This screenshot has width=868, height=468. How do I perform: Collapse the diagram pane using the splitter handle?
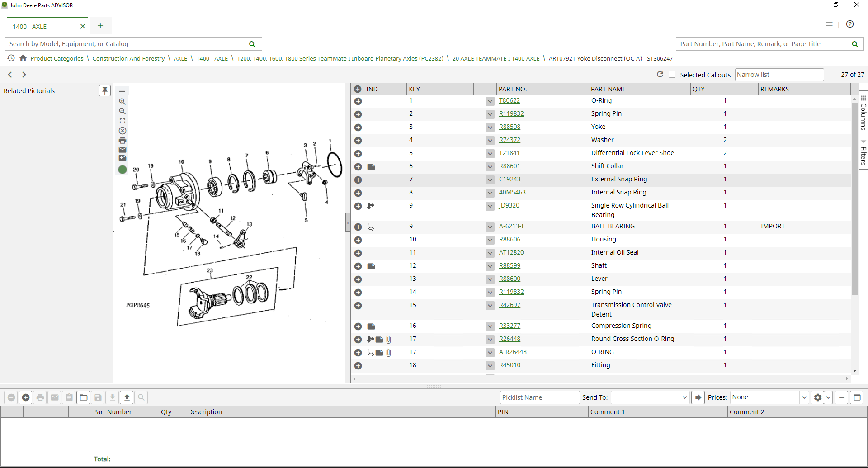(348, 222)
